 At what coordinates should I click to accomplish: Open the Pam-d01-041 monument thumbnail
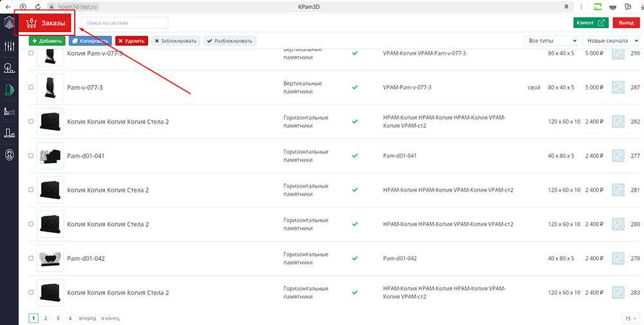[x=50, y=156]
